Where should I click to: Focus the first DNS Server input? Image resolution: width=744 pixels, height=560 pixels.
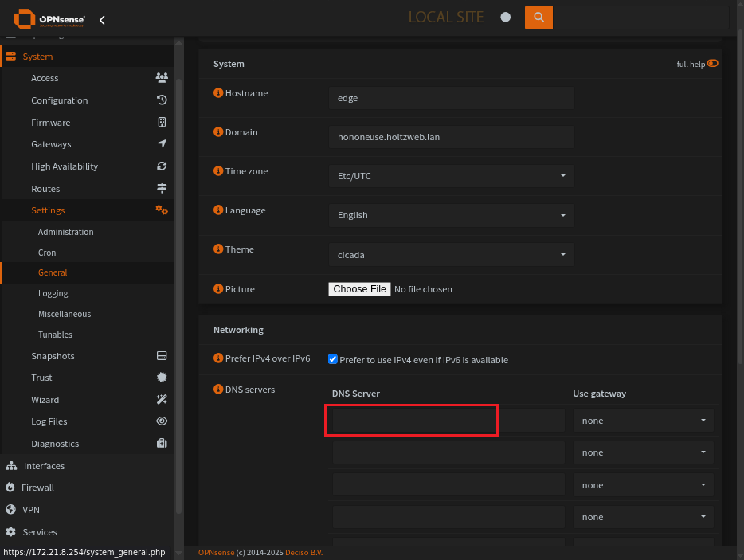[448, 421]
